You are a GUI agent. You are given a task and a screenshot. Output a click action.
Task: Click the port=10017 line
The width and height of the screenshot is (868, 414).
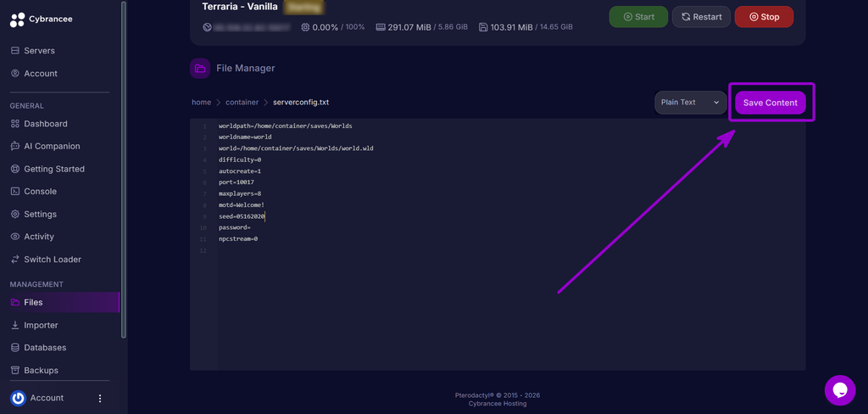pyautogui.click(x=236, y=182)
